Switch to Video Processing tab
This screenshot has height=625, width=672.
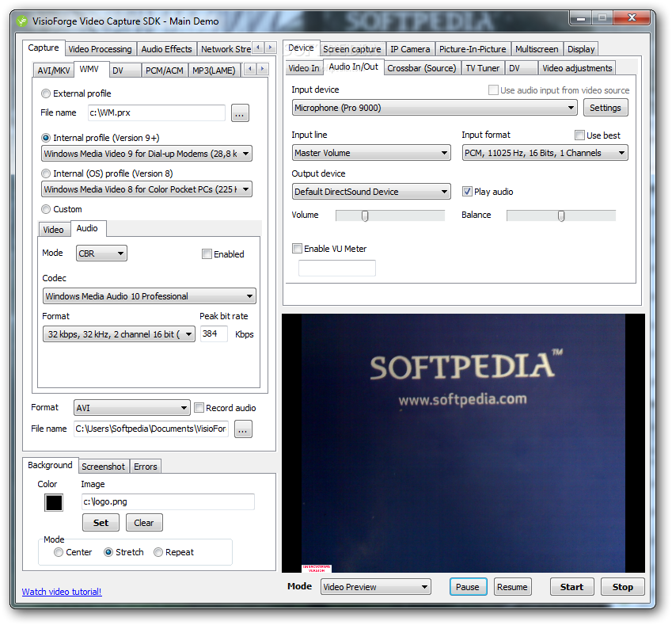click(x=101, y=49)
